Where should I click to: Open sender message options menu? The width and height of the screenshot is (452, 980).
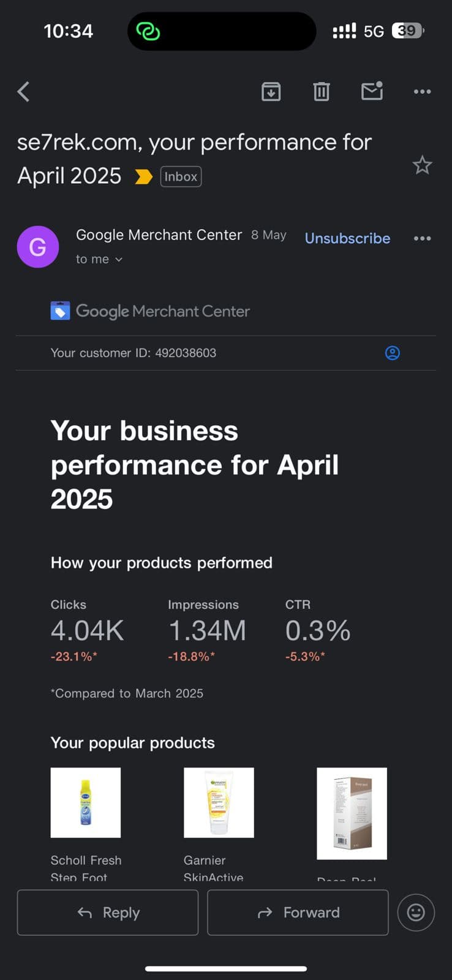(x=422, y=238)
